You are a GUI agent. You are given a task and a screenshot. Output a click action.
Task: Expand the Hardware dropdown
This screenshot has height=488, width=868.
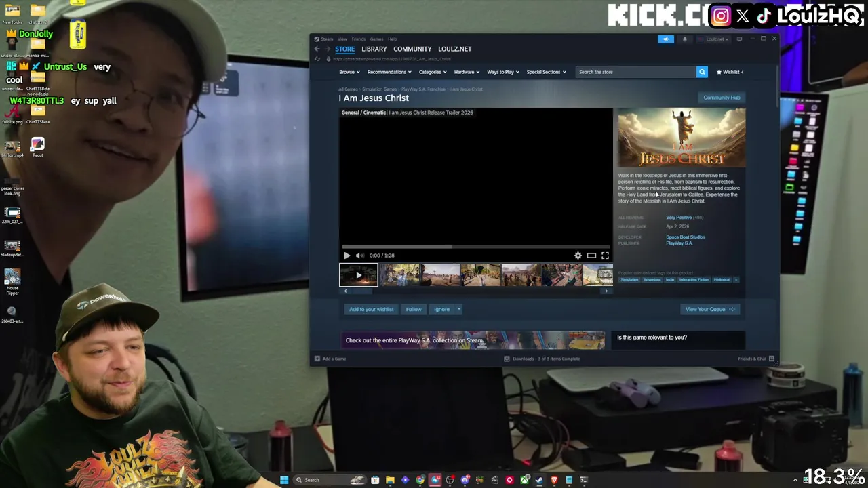467,72
